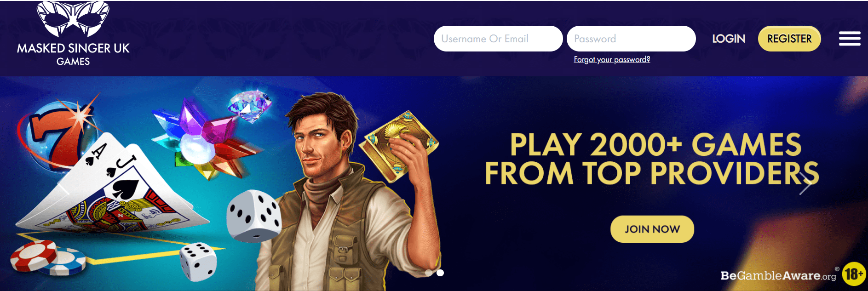Click the rainbow starburst gem graphic
This screenshot has width=868, height=291.
point(204,140)
